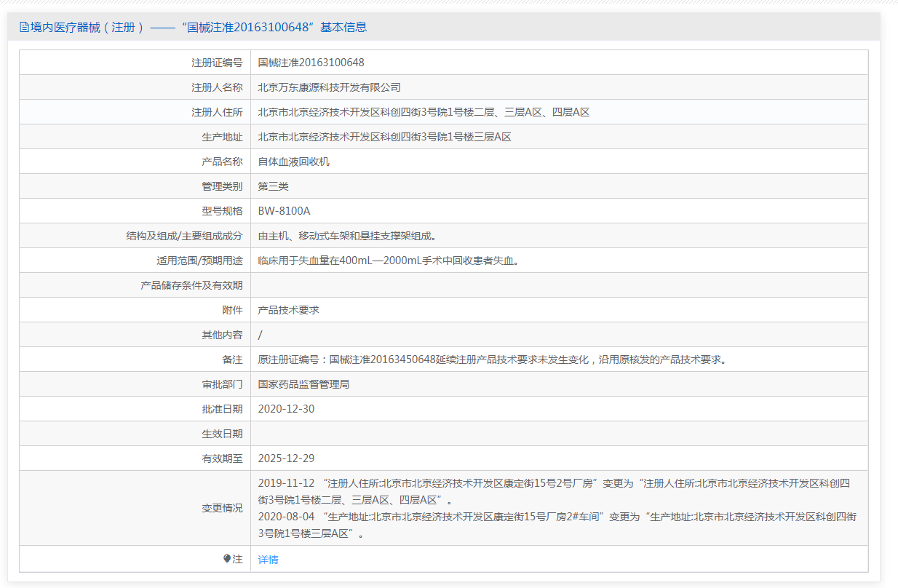Click registrant name 北京万东康源科技开发有限公司
The height and width of the screenshot is (588, 898).
(329, 87)
